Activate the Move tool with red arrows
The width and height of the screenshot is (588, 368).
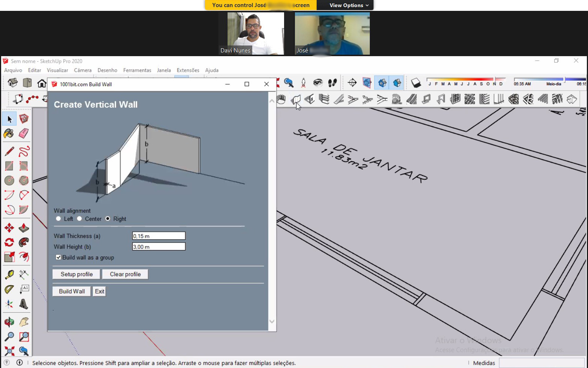pos(9,228)
